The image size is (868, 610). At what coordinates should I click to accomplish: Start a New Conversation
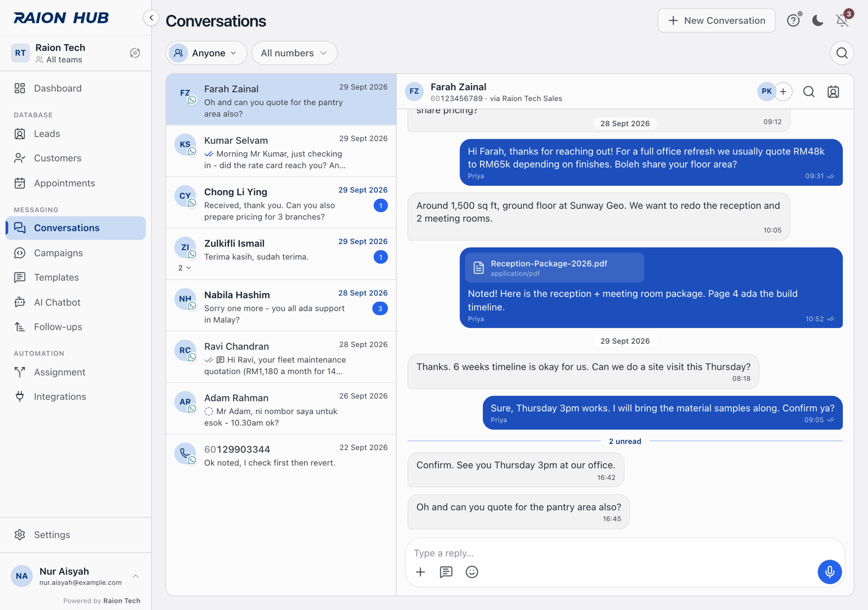(717, 21)
